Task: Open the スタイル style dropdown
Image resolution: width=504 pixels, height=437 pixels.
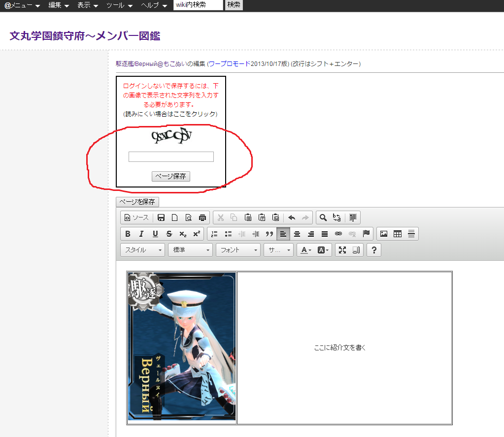Action: coord(143,250)
